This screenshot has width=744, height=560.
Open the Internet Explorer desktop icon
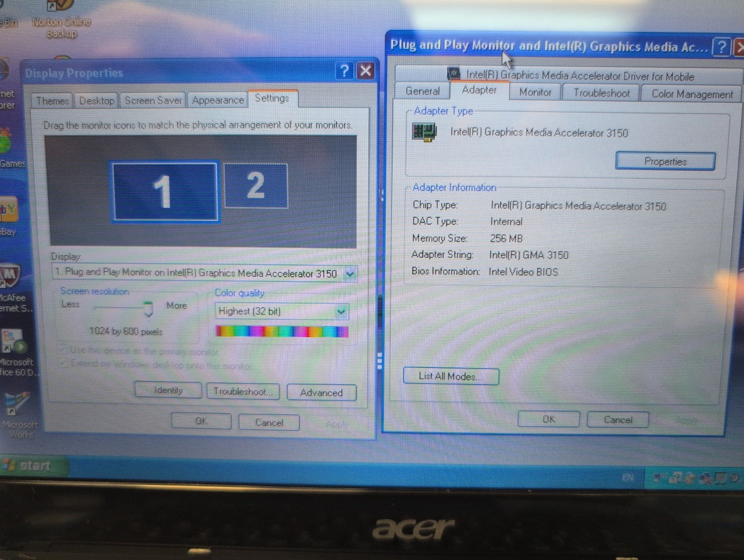(6, 84)
